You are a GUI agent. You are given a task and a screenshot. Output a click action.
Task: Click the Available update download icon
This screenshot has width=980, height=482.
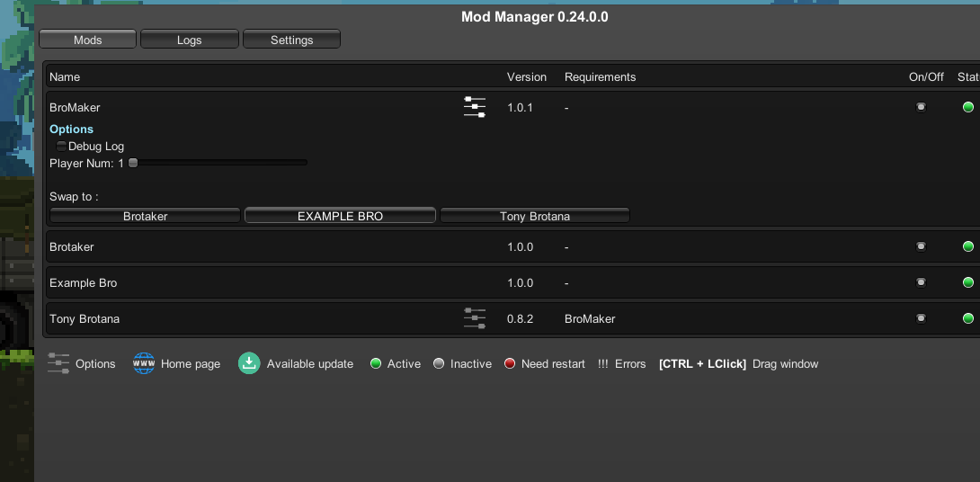(x=249, y=363)
